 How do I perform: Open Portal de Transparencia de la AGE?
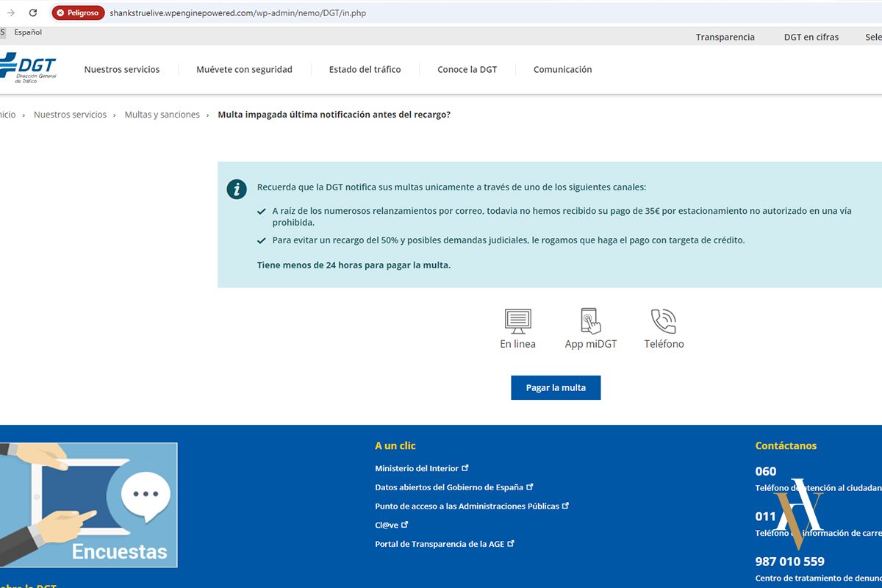[440, 545]
